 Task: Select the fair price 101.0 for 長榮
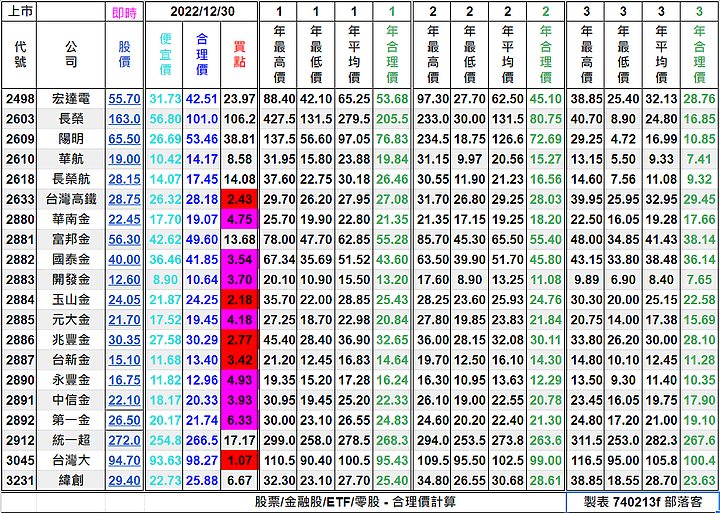coord(202,119)
